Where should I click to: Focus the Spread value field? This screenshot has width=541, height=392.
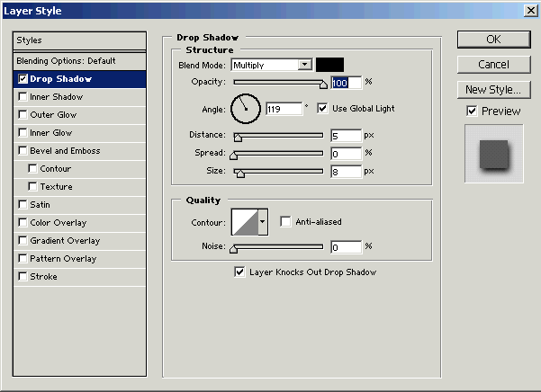pyautogui.click(x=346, y=154)
